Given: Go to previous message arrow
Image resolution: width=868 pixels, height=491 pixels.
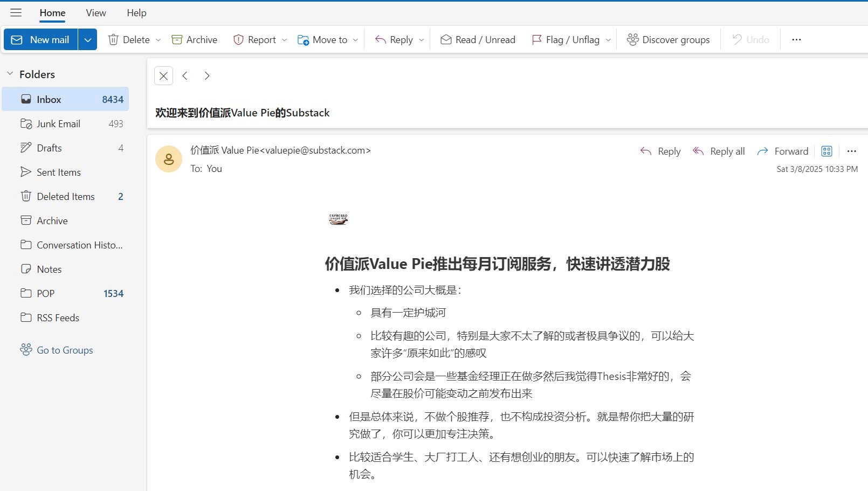Looking at the screenshot, I should (x=185, y=76).
